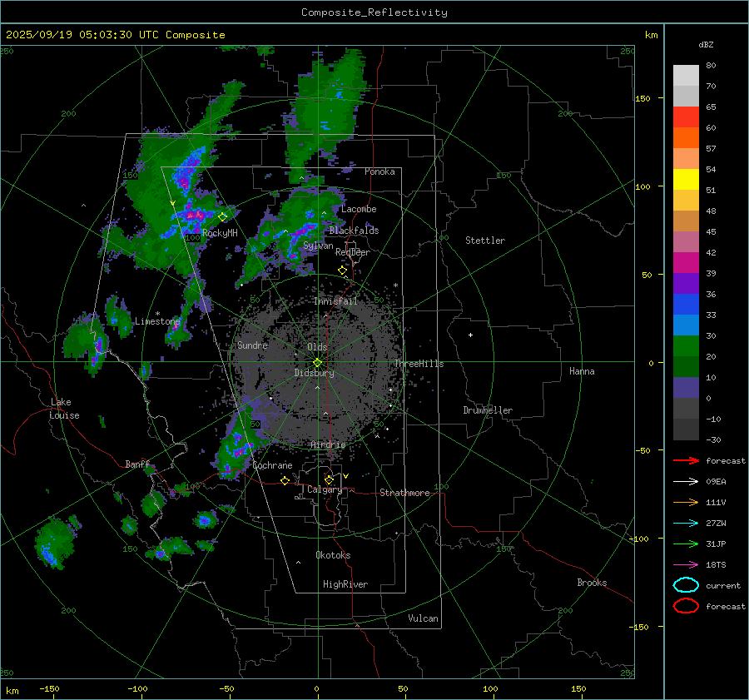Screen dimensions: 749x700
Task: Click the dBZ legend heading
Action: [x=706, y=43]
